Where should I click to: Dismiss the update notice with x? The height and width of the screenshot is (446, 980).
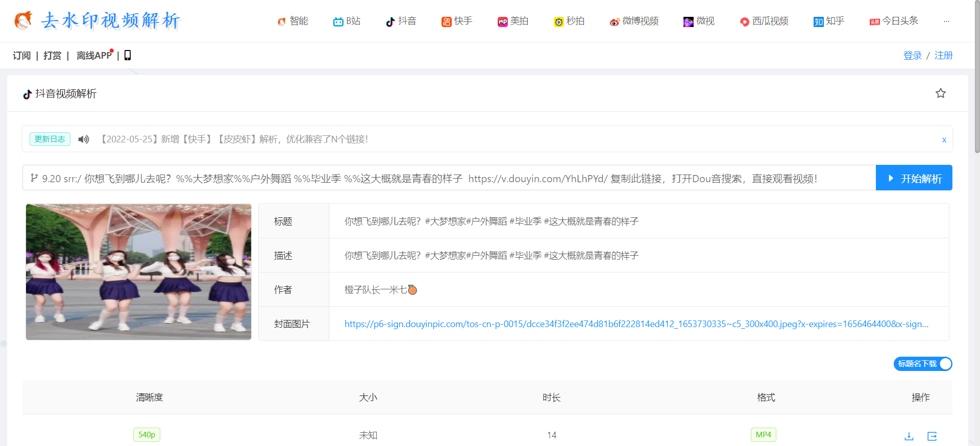944,140
